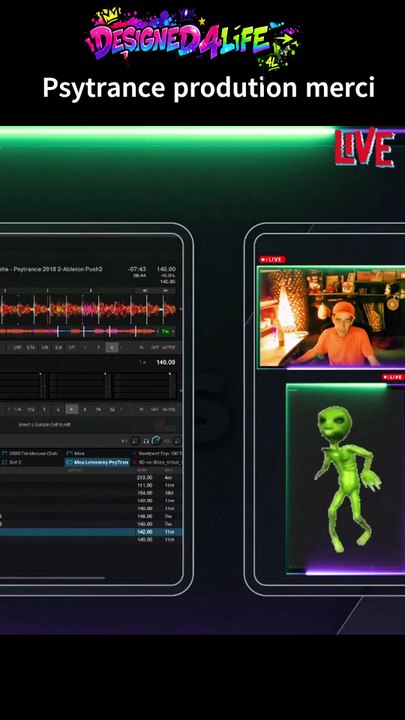Open the 2026 Techhouse Club favorite folder

31,453
